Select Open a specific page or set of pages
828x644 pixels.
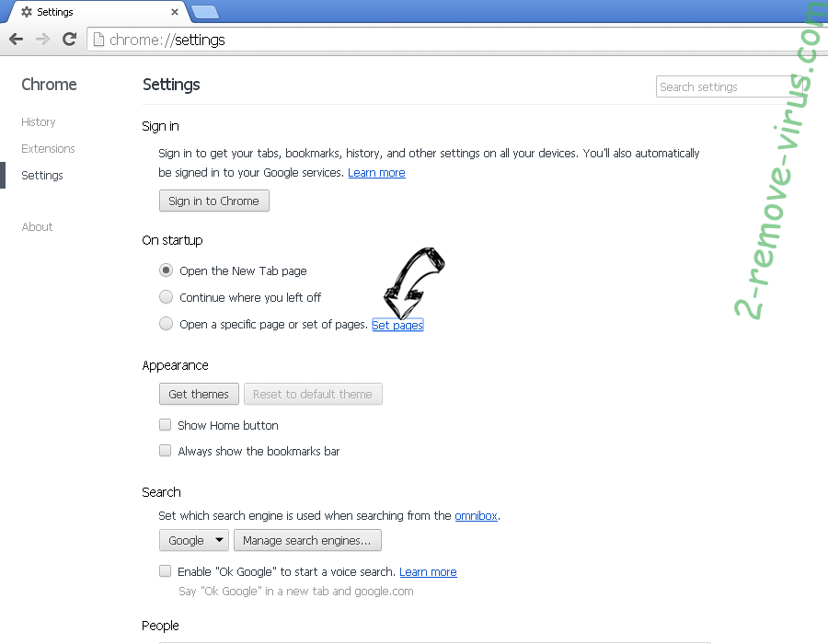[166, 323]
